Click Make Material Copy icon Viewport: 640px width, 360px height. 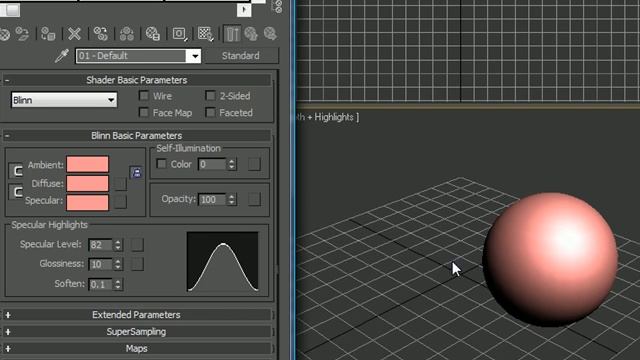click(100, 34)
